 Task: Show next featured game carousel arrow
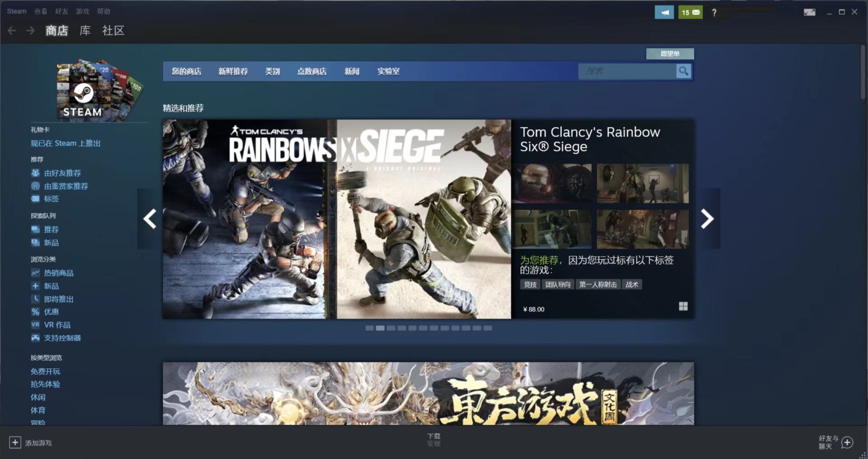[x=708, y=219]
